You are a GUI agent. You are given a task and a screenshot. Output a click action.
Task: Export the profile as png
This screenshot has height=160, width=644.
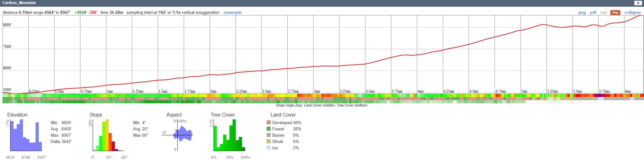pyautogui.click(x=582, y=13)
